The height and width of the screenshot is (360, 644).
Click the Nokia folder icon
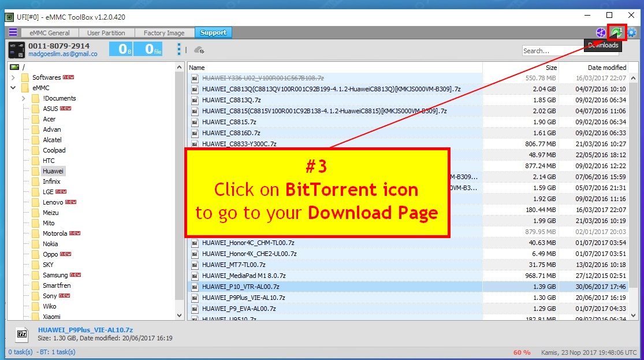click(x=36, y=244)
